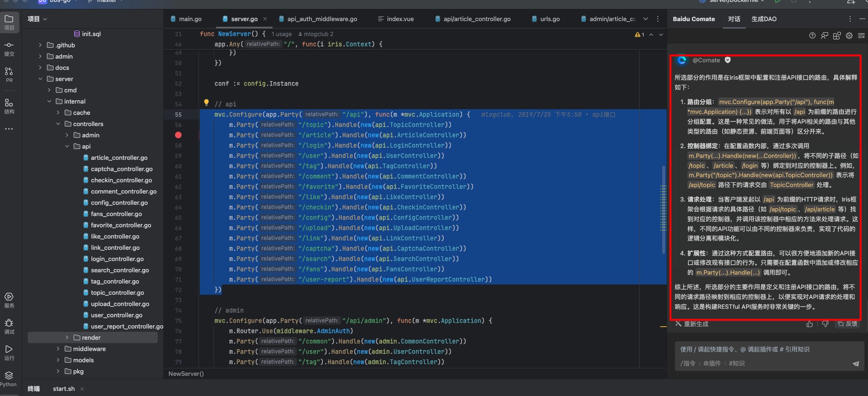Collapse the api folder
Viewport: 868px width, 396px height.
pyautogui.click(x=67, y=146)
